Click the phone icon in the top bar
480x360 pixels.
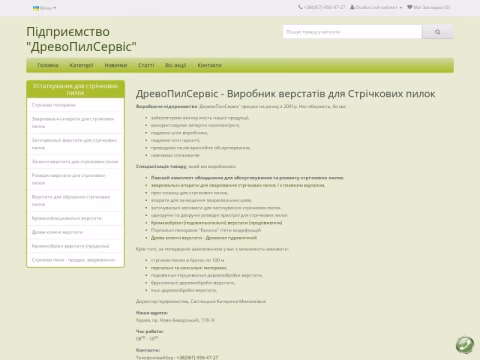click(300, 7)
